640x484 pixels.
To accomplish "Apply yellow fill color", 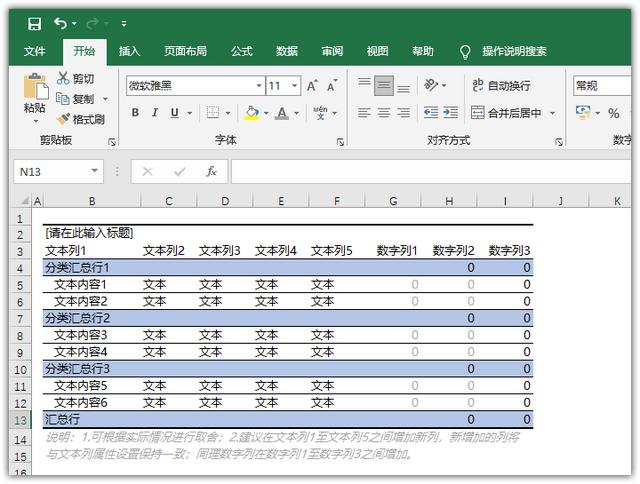I will [252, 113].
